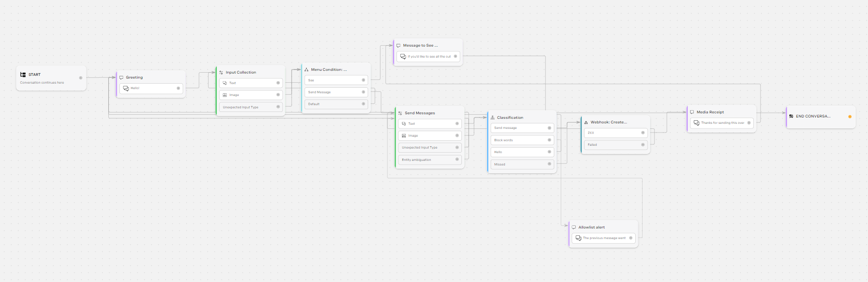Click the Webhook node icon
The height and width of the screenshot is (282, 868).
(x=586, y=122)
